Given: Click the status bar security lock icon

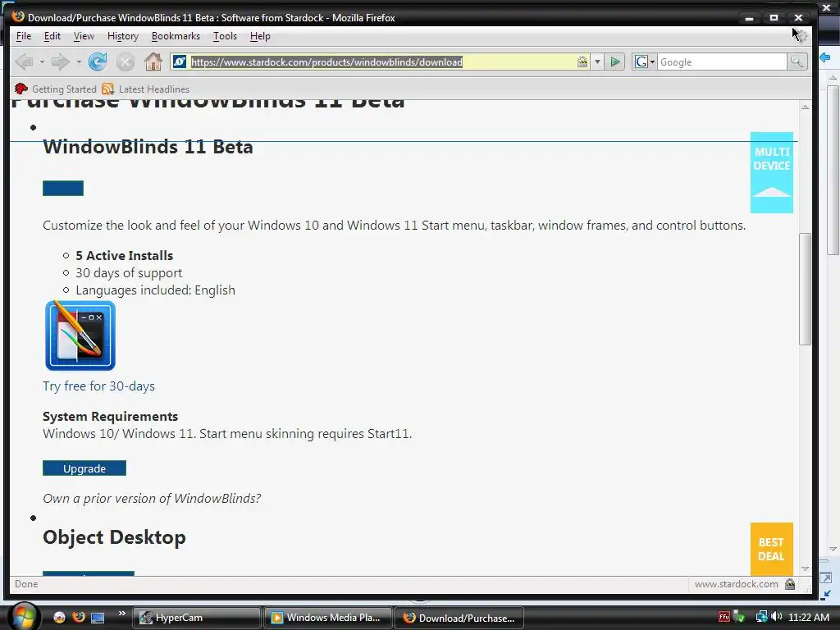Looking at the screenshot, I should (790, 584).
